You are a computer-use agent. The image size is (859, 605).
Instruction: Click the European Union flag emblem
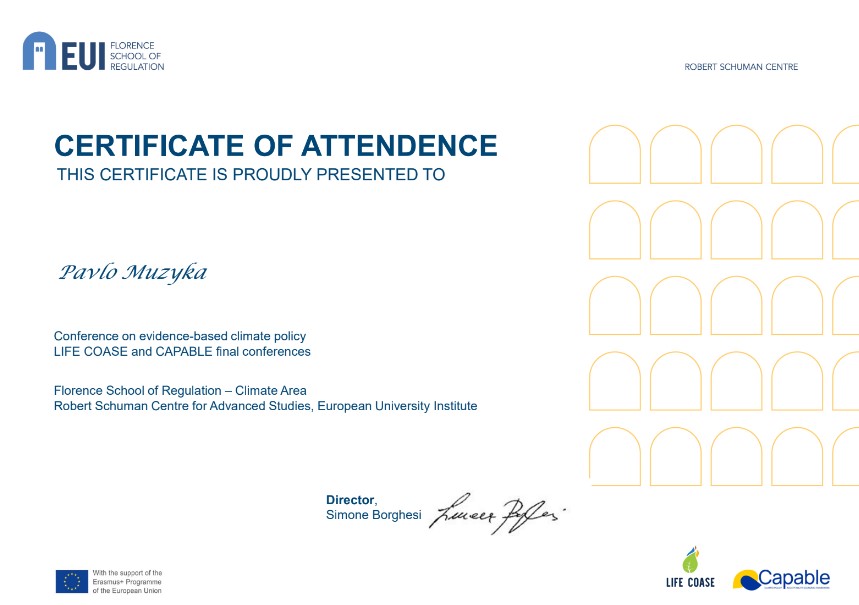70,581
